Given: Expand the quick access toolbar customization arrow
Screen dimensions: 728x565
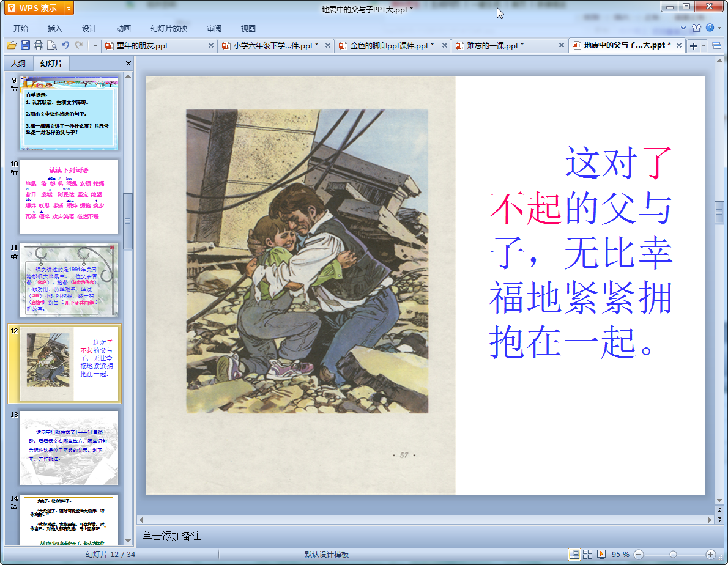Looking at the screenshot, I should coord(95,45).
